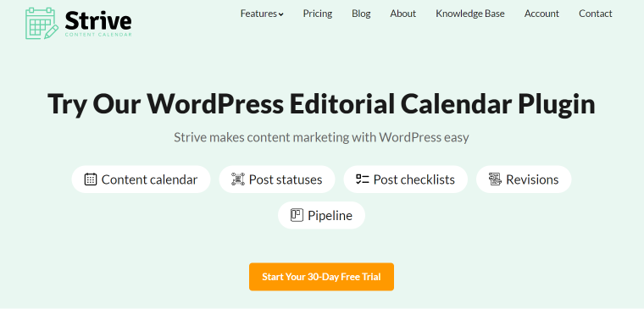The width and height of the screenshot is (644, 309).
Task: Start Your 30-Day Free Trial
Action: [321, 277]
